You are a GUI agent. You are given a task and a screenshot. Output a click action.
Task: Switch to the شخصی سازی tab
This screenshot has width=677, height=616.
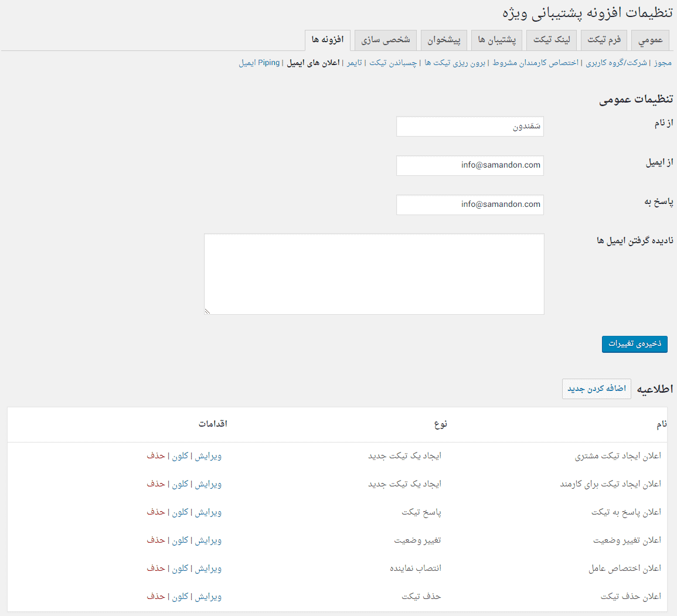(x=386, y=40)
